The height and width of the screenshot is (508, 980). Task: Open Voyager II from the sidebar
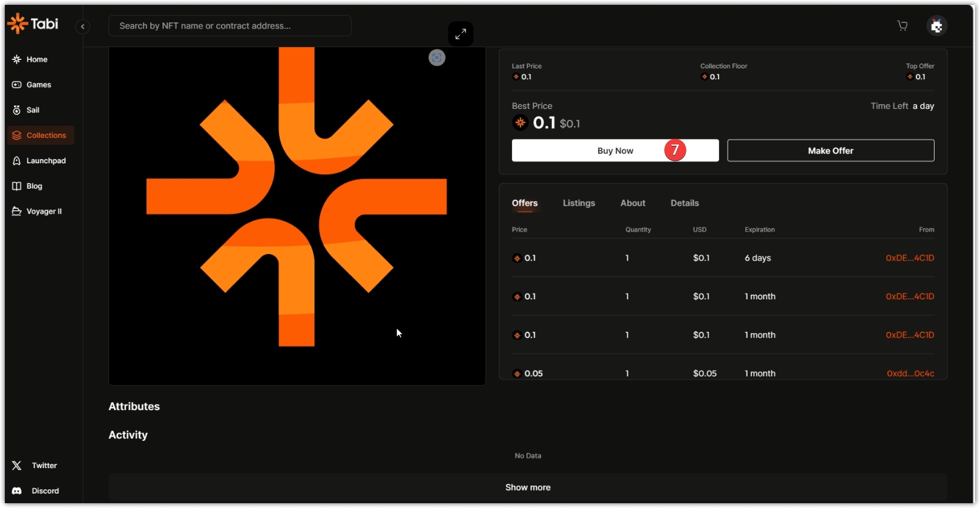pos(44,212)
